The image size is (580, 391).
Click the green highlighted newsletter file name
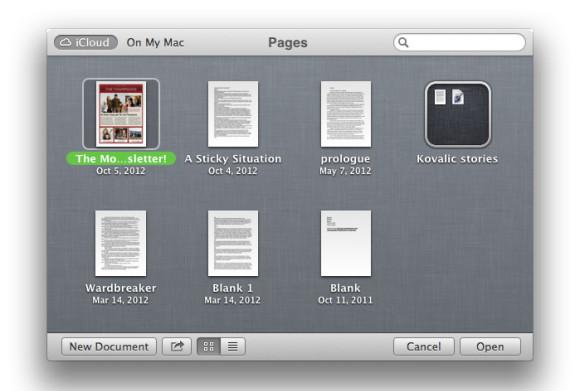click(x=121, y=159)
